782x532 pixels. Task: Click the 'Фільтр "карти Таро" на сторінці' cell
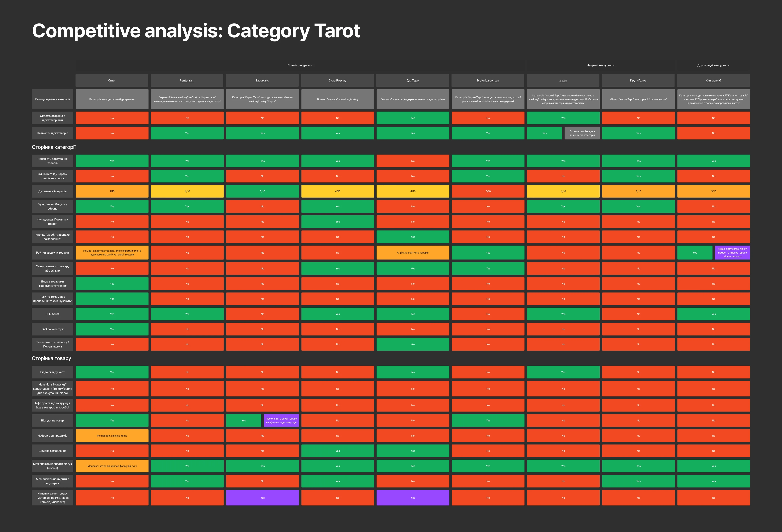click(x=638, y=99)
